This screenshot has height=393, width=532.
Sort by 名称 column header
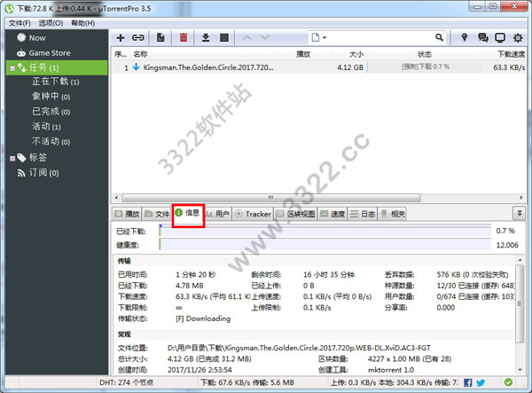pyautogui.click(x=203, y=54)
